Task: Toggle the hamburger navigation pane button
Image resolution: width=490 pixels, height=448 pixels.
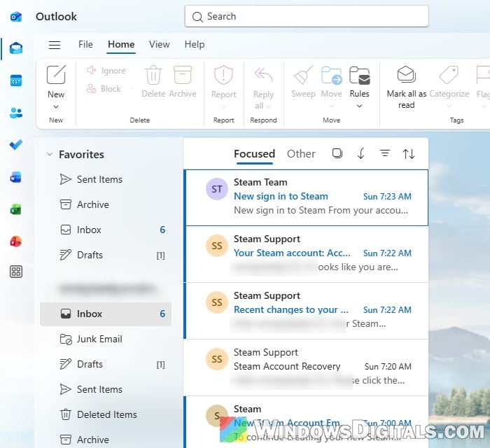Action: (x=55, y=45)
